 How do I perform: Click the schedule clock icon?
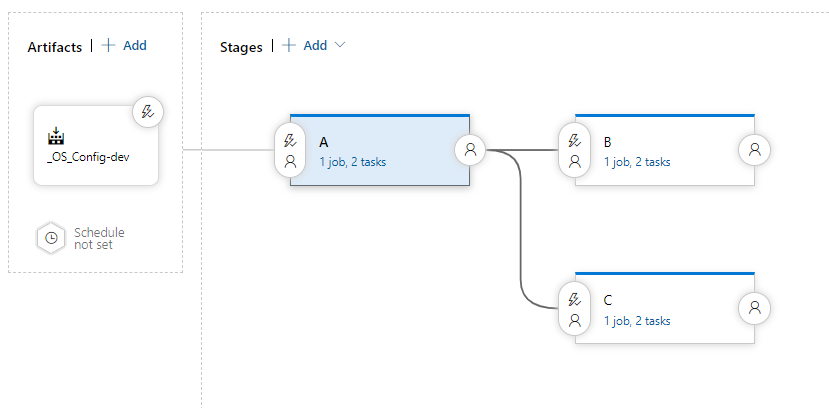(51, 238)
